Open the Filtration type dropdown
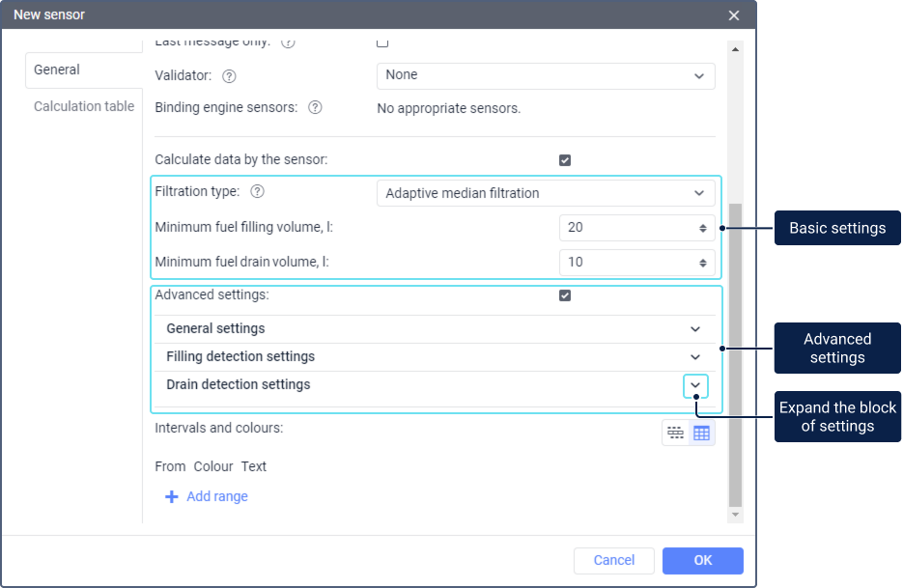 [546, 193]
